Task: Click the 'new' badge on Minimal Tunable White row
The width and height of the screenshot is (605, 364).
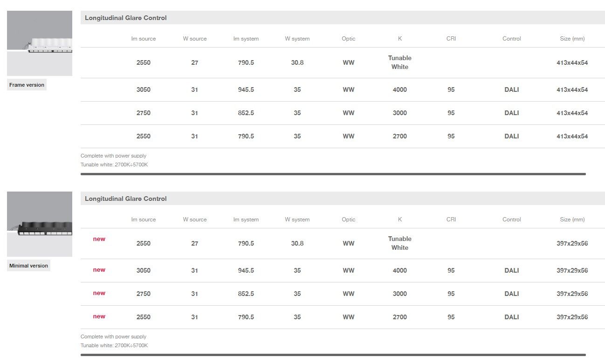Action: click(x=99, y=239)
